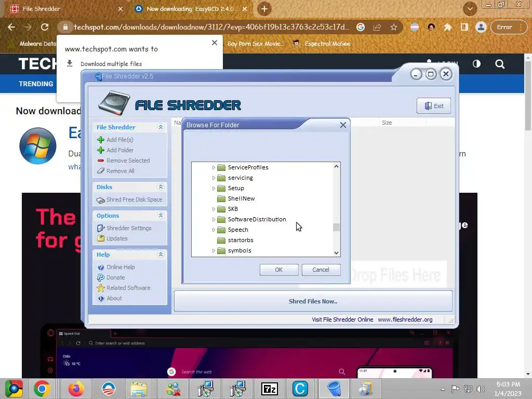
Task: Click the Donate PayPal icon
Action: [x=101, y=277]
